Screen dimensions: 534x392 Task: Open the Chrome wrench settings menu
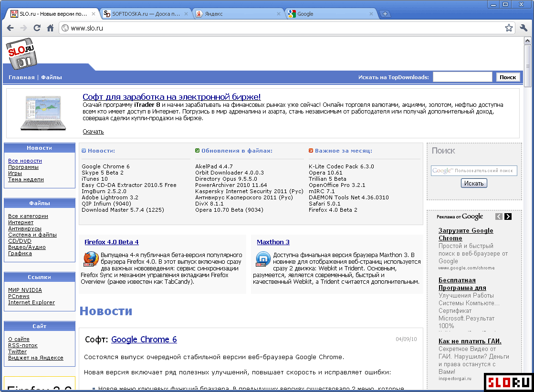524,28
